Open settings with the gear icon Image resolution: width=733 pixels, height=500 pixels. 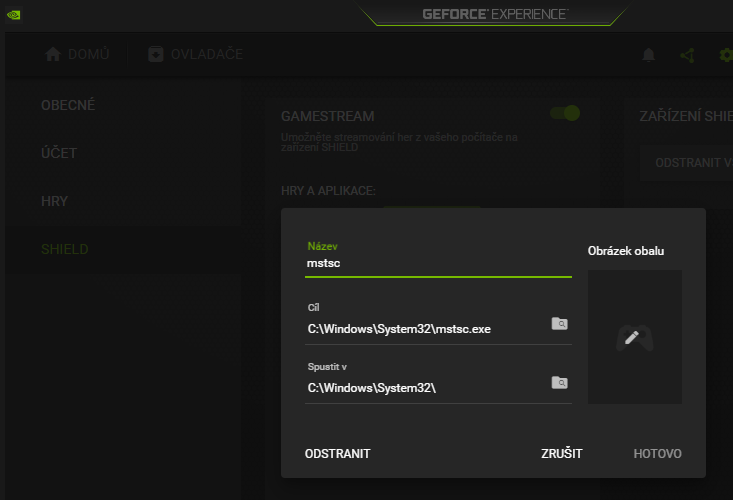(726, 55)
